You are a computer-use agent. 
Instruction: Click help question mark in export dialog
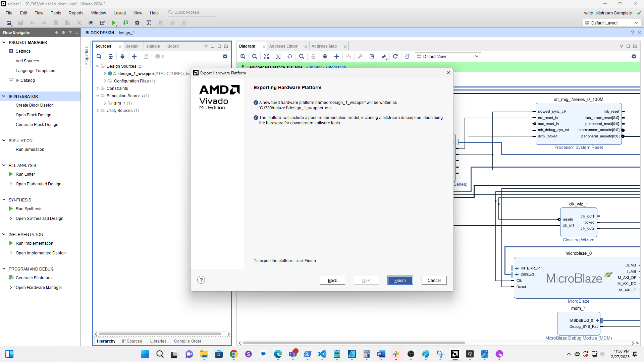click(201, 280)
